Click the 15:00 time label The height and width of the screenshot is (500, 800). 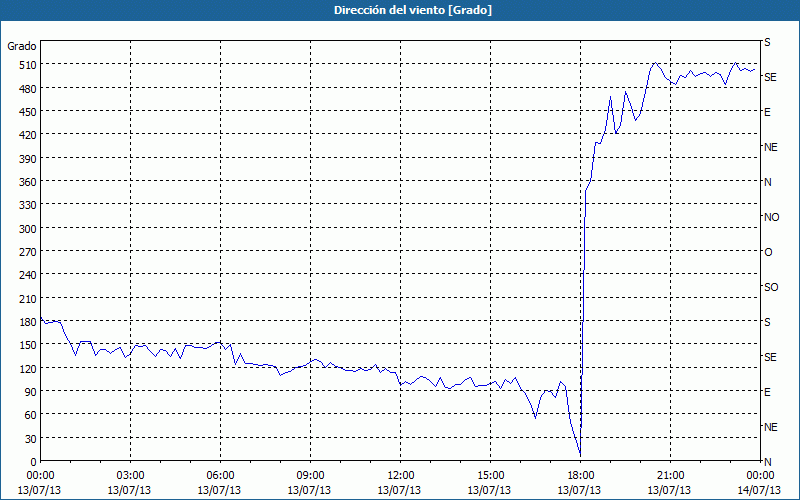click(490, 476)
